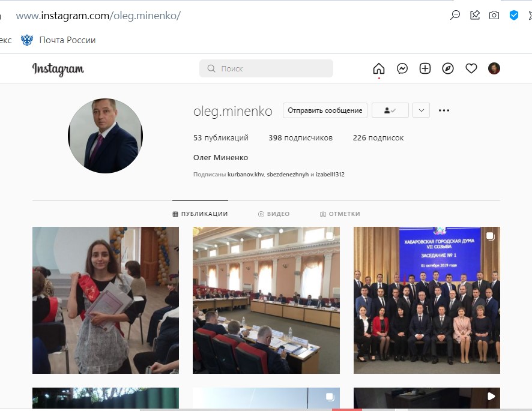Focus the Поиск search field
532x411 pixels.
coord(266,68)
